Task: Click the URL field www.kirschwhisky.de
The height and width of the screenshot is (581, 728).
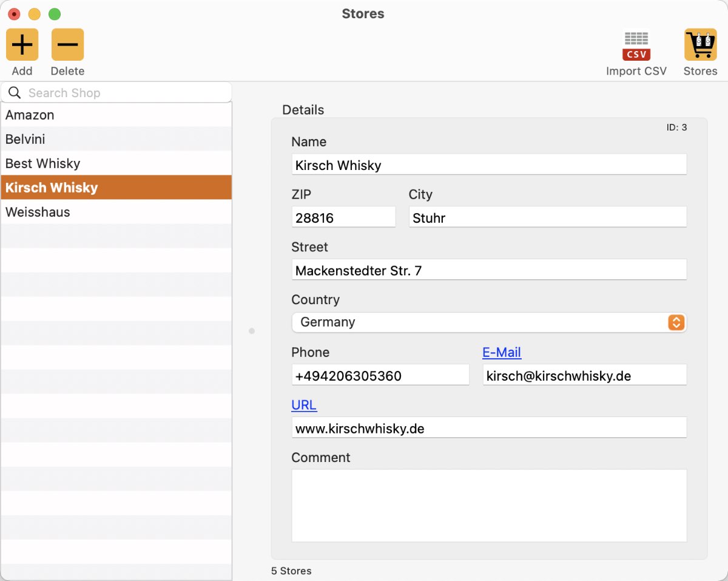Action: coord(489,427)
